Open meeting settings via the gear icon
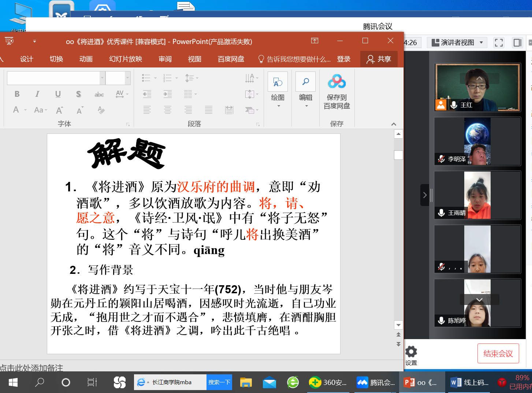Image resolution: width=532 pixels, height=393 pixels. [411, 351]
